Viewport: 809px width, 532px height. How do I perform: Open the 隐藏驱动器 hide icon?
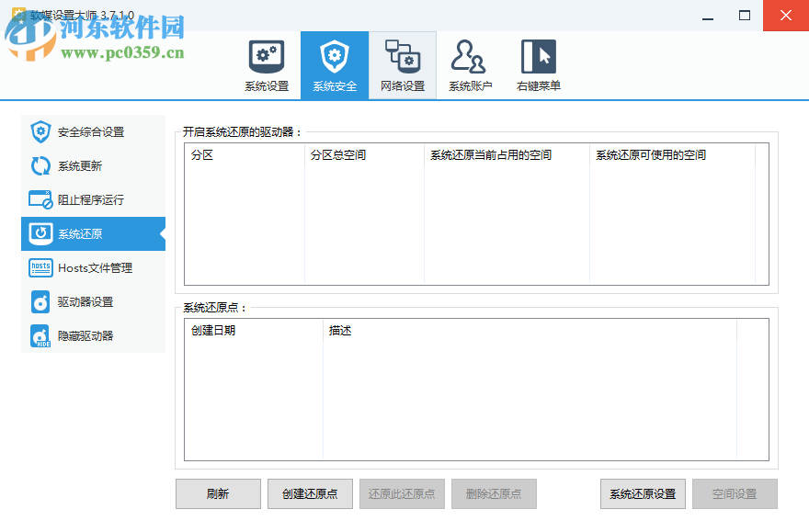click(x=39, y=335)
